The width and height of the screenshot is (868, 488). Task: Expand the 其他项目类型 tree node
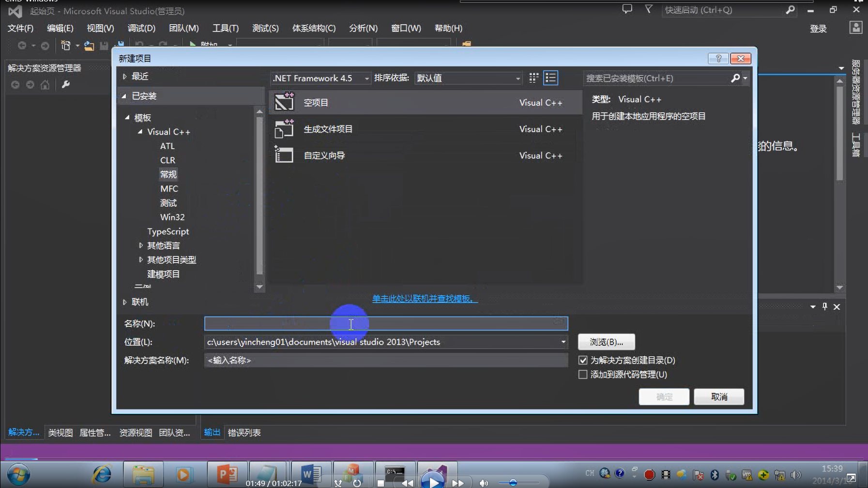141,259
